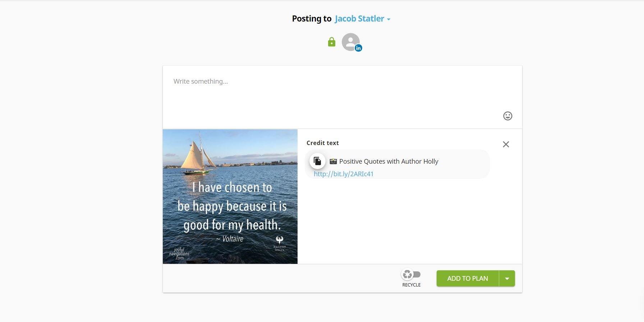Click the Write something text field
The image size is (644, 322).
(x=342, y=97)
